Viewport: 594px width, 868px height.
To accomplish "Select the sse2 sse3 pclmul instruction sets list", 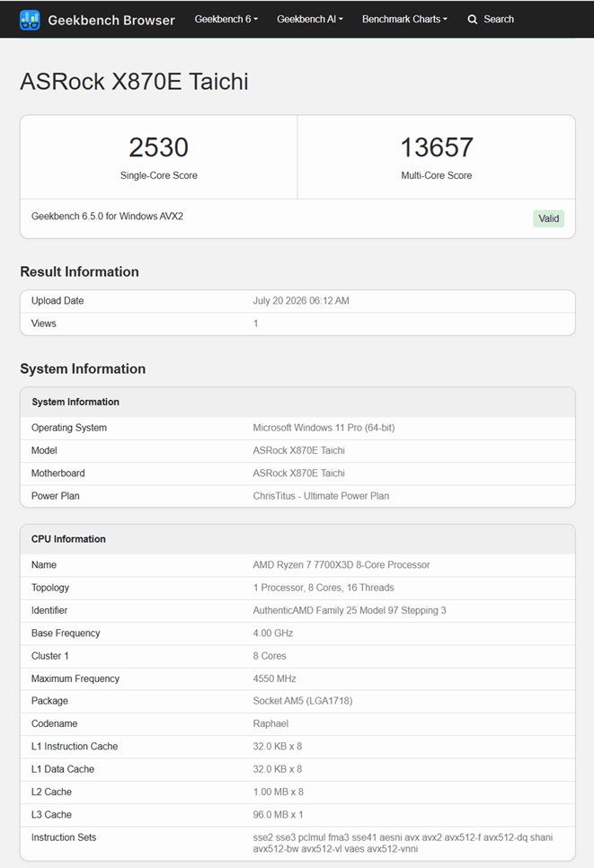I will point(403,843).
